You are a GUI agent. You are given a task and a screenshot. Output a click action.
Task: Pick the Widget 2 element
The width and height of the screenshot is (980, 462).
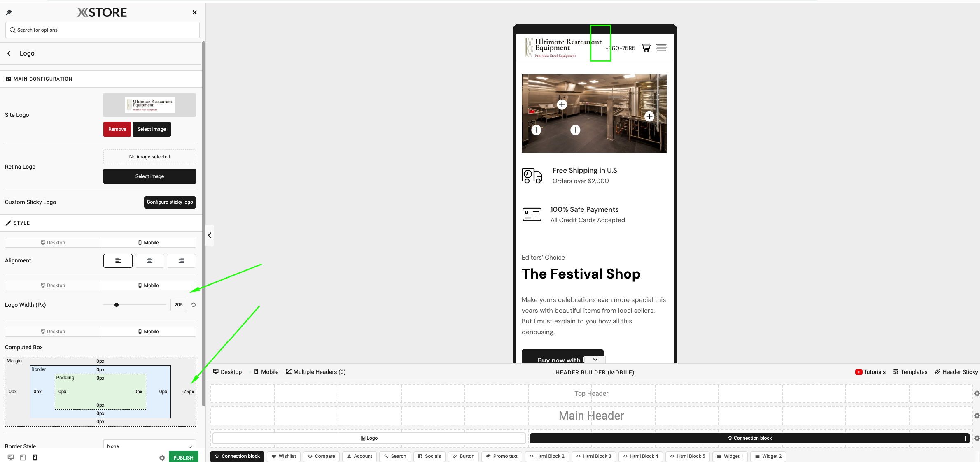point(768,456)
